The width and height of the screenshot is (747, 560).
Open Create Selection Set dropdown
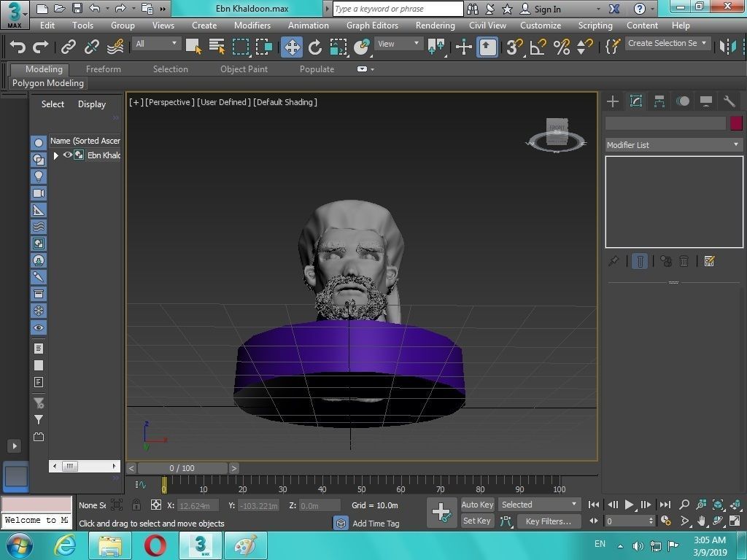pos(667,43)
